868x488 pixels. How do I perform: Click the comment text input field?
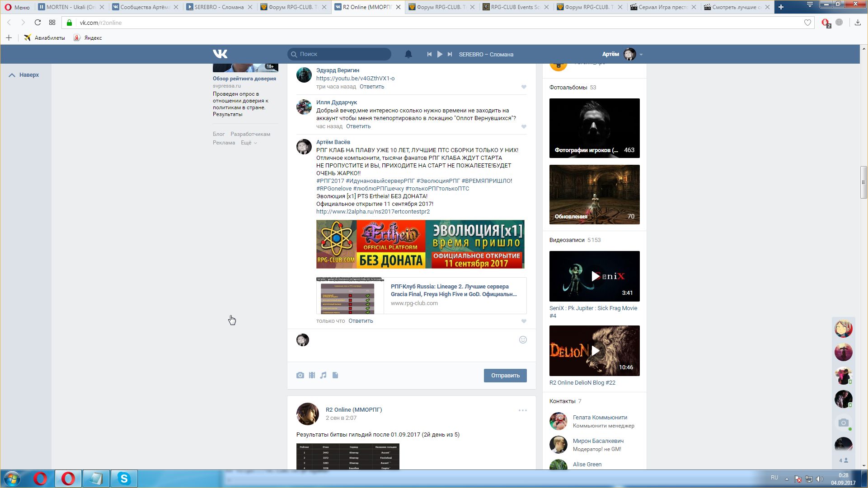coord(413,346)
